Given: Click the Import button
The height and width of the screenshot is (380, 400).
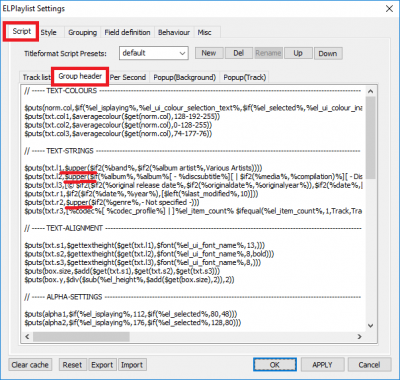Looking at the screenshot, I should pyautogui.click(x=132, y=365).
